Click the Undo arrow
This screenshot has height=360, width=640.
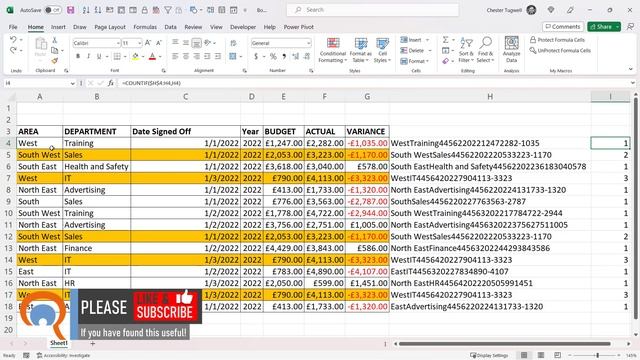13,40
